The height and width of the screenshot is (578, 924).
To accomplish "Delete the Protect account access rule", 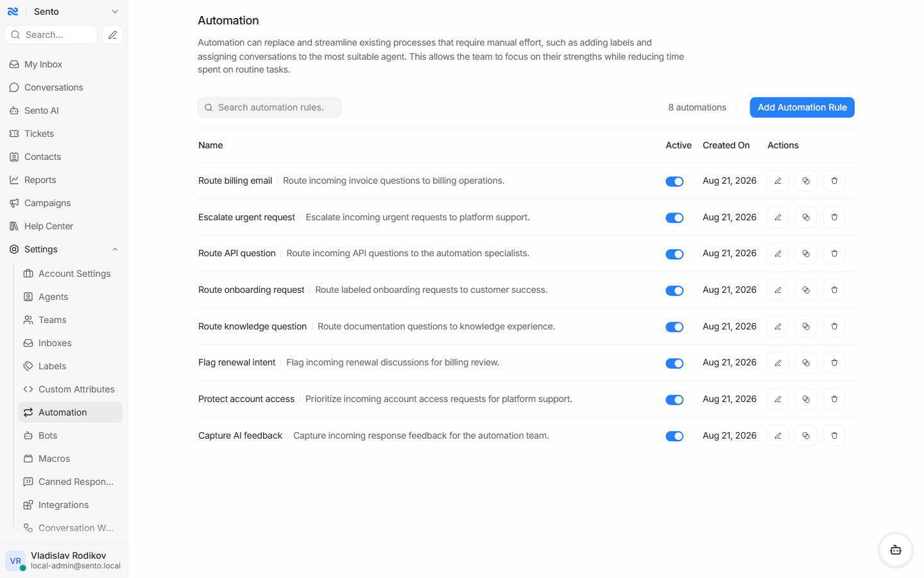I will (x=834, y=399).
